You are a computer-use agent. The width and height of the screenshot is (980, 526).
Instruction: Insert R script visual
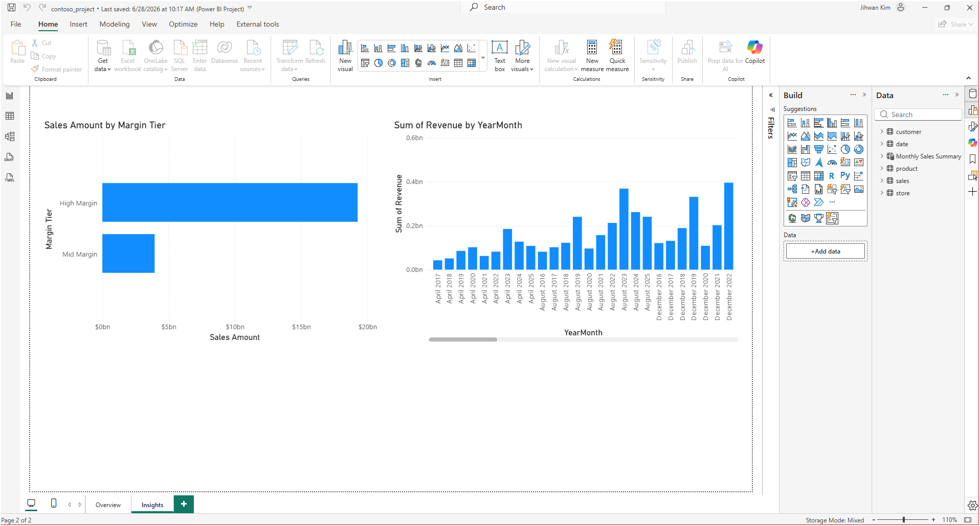(x=832, y=176)
